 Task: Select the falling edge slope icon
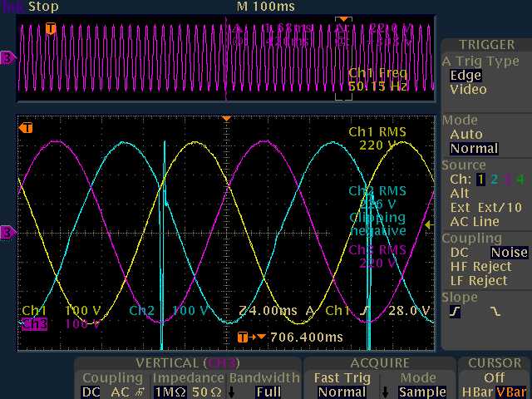496,313
